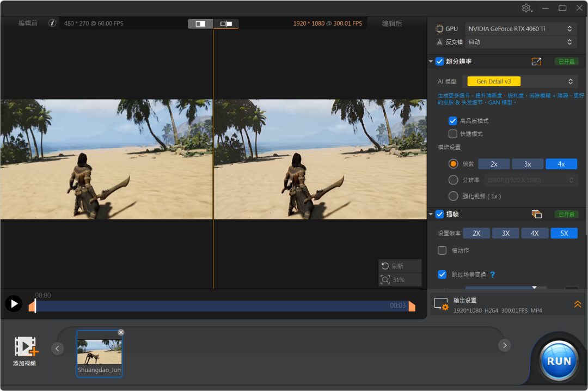
Task: Enable the fast mode checkbox
Action: pos(452,133)
